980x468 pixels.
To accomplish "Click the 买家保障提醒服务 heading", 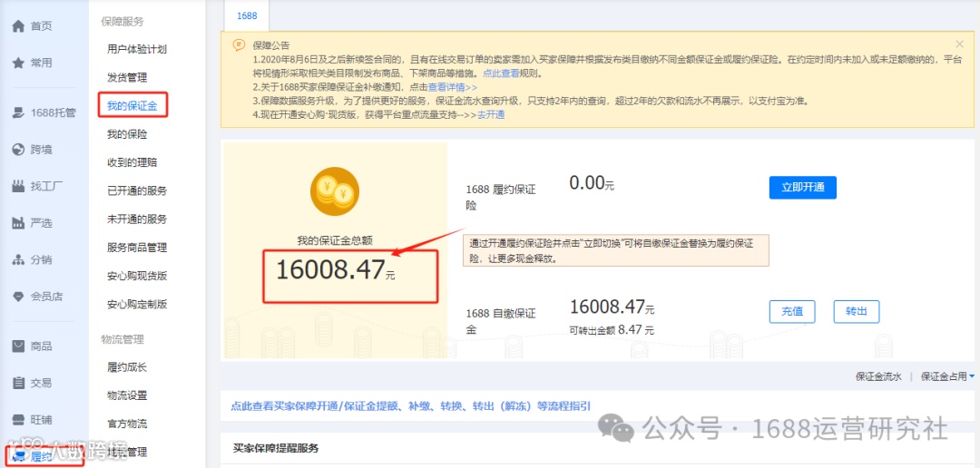I will tap(276, 449).
